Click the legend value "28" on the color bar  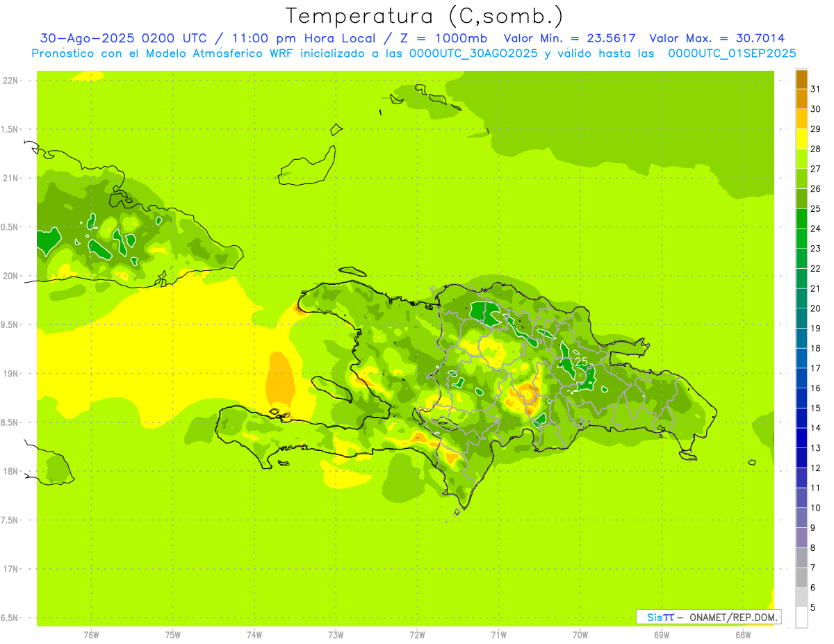click(x=816, y=149)
